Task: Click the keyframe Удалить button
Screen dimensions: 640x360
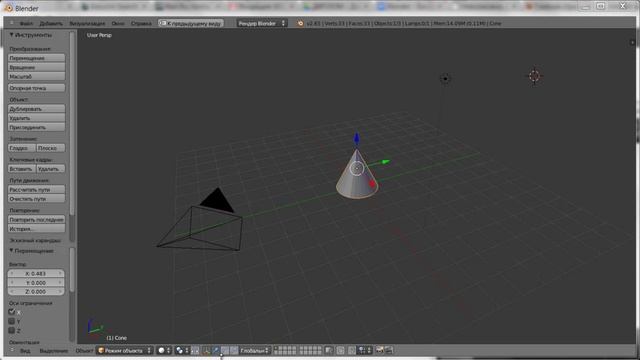Action: [51, 169]
